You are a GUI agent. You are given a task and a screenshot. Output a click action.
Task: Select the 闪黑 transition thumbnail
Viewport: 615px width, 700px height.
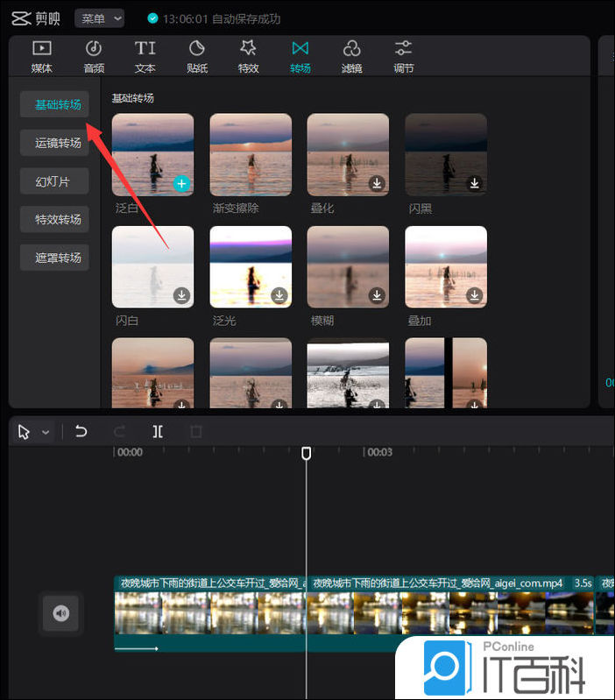(445, 154)
